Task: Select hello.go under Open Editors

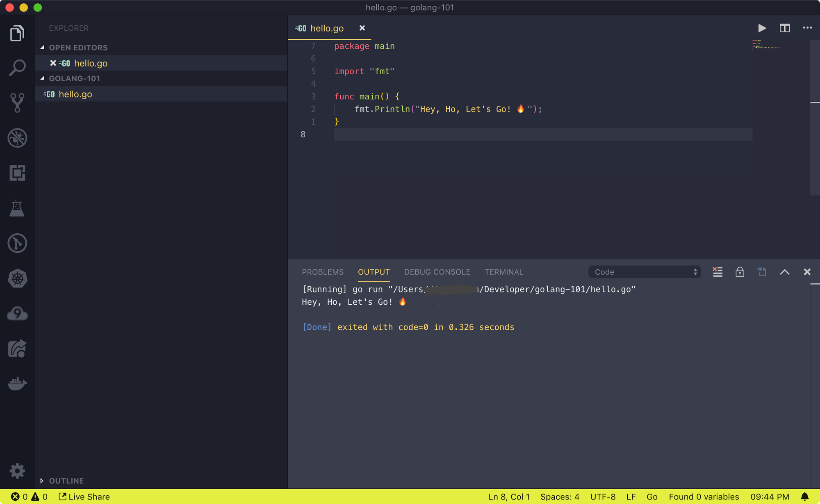Action: pos(161,63)
